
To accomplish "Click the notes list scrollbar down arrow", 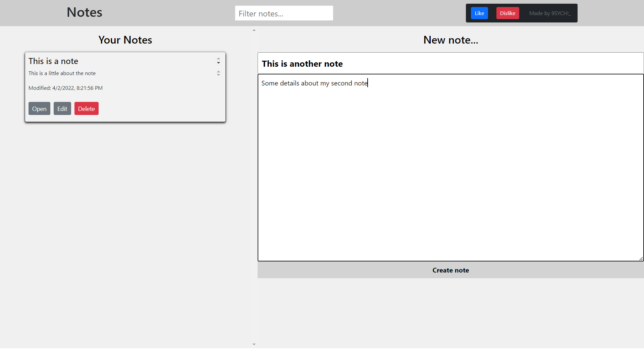I will click(x=254, y=344).
